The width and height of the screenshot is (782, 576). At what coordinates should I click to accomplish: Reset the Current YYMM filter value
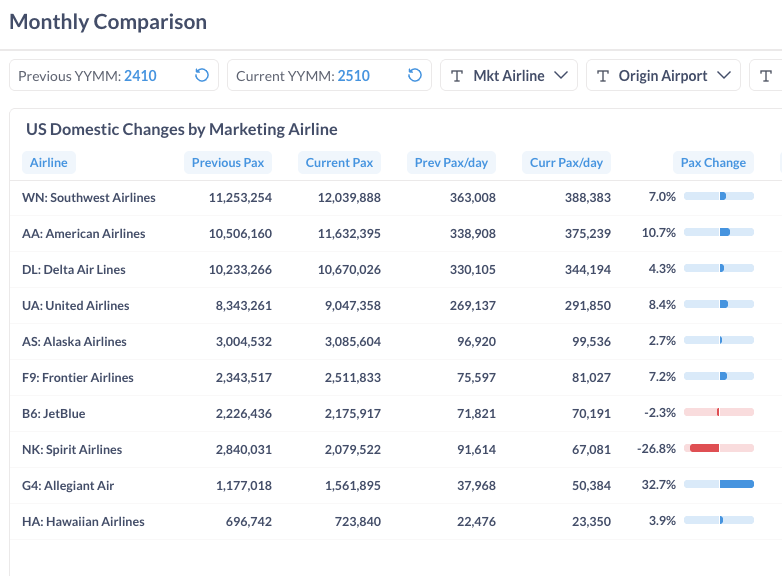pos(415,76)
